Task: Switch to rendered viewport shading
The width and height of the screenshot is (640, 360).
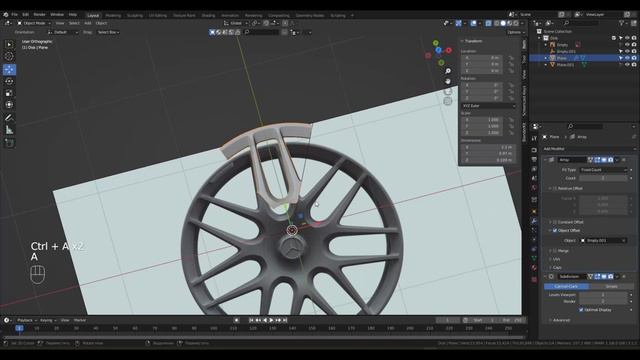Action: tap(516, 23)
